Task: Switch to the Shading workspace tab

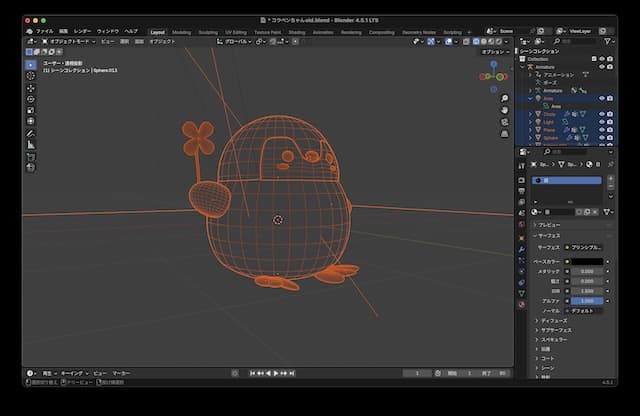Action: 297,32
